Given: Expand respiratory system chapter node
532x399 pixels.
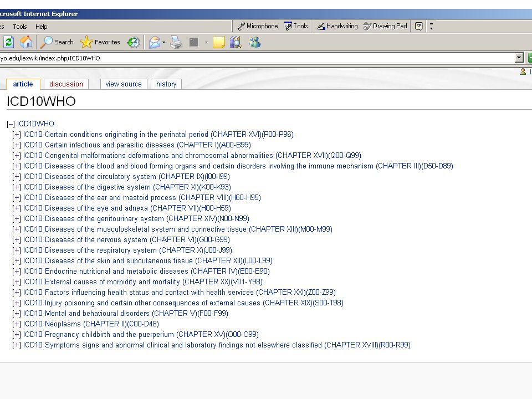Looking at the screenshot, I should pos(17,250).
